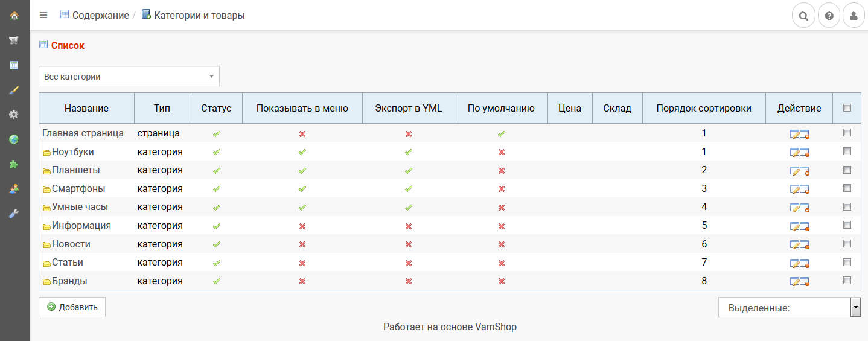The height and width of the screenshot is (341, 868).
Task: Expand the Выделенные actions dropdown
Action: [x=789, y=308]
